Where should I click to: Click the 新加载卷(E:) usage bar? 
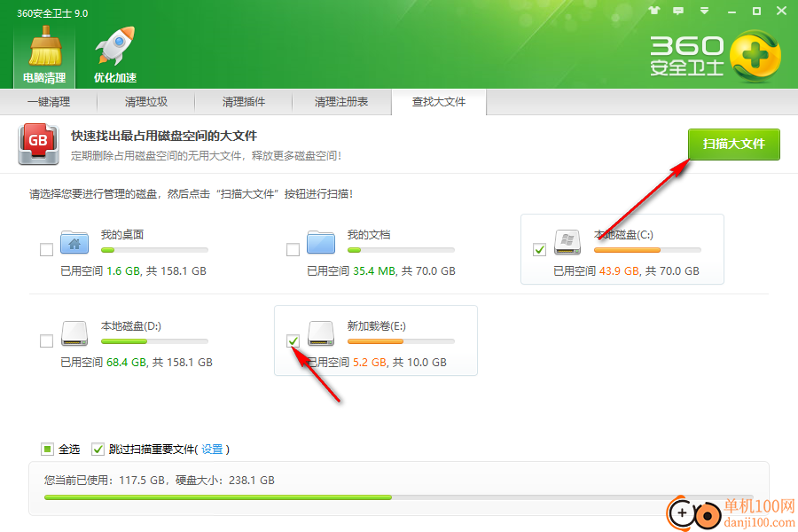point(401,341)
